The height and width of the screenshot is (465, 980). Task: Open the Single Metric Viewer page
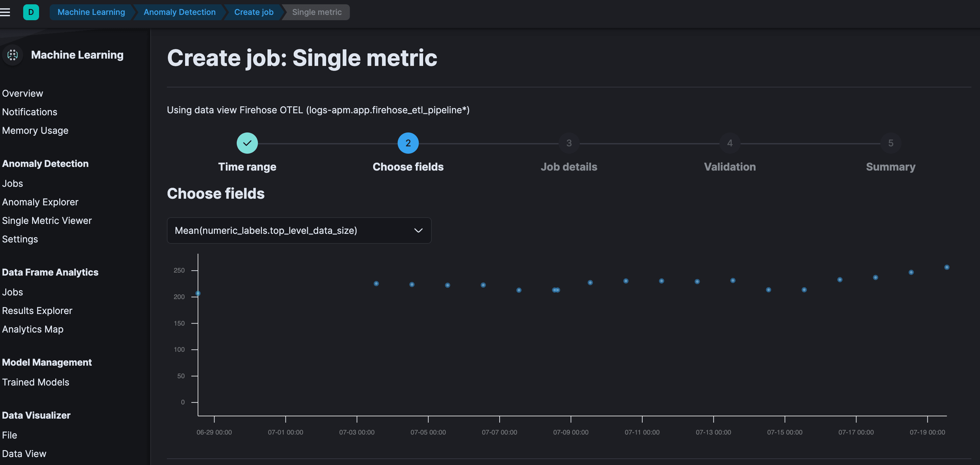tap(46, 220)
